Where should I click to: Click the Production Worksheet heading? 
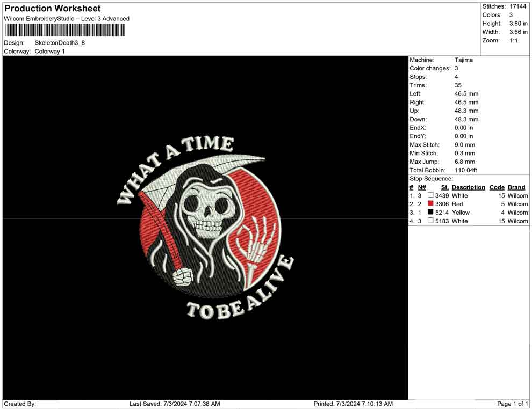click(x=53, y=9)
